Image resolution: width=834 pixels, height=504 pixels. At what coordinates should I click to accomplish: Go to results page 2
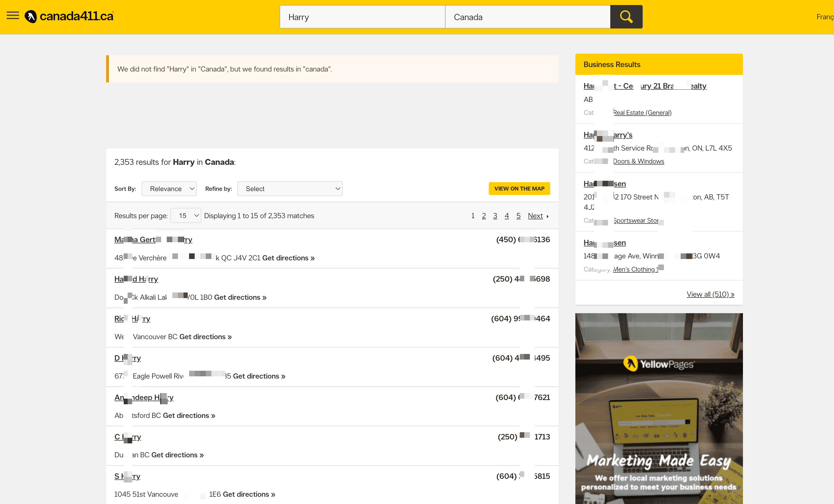tap(484, 216)
